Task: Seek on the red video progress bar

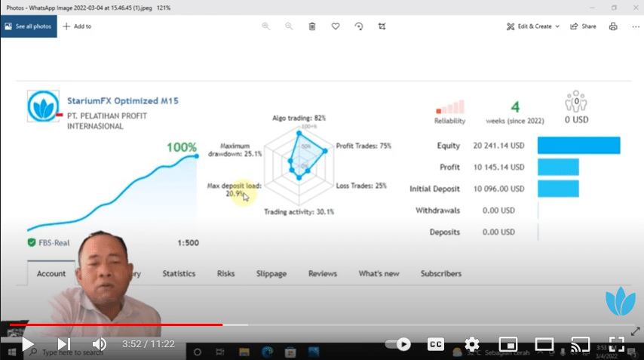Action: (x=116, y=325)
